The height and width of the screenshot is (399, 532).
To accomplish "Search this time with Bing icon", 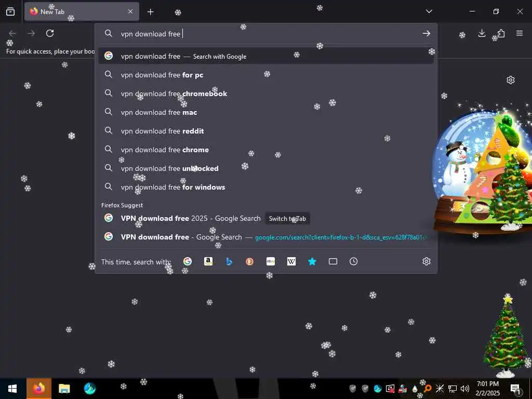I will (x=229, y=261).
